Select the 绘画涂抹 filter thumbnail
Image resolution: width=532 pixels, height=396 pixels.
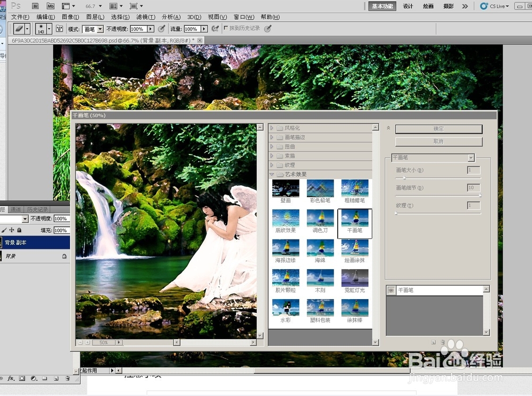coord(354,248)
